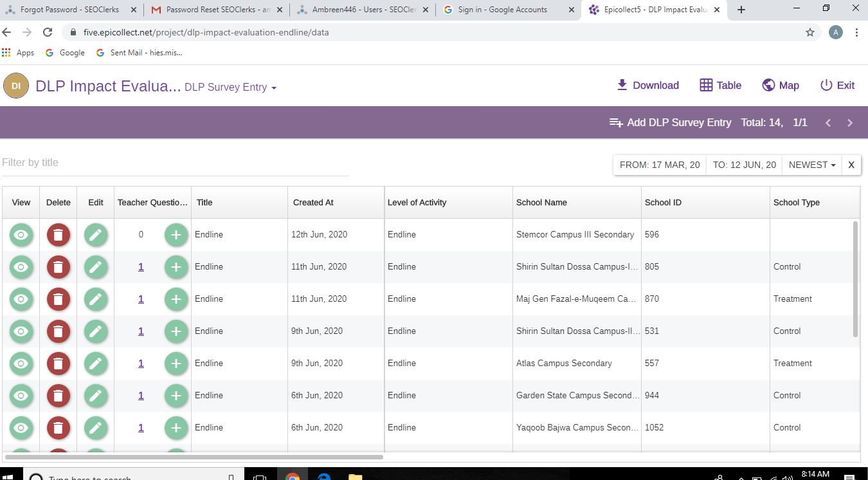
Task: Edit entry for school ID 805
Action: (96, 267)
